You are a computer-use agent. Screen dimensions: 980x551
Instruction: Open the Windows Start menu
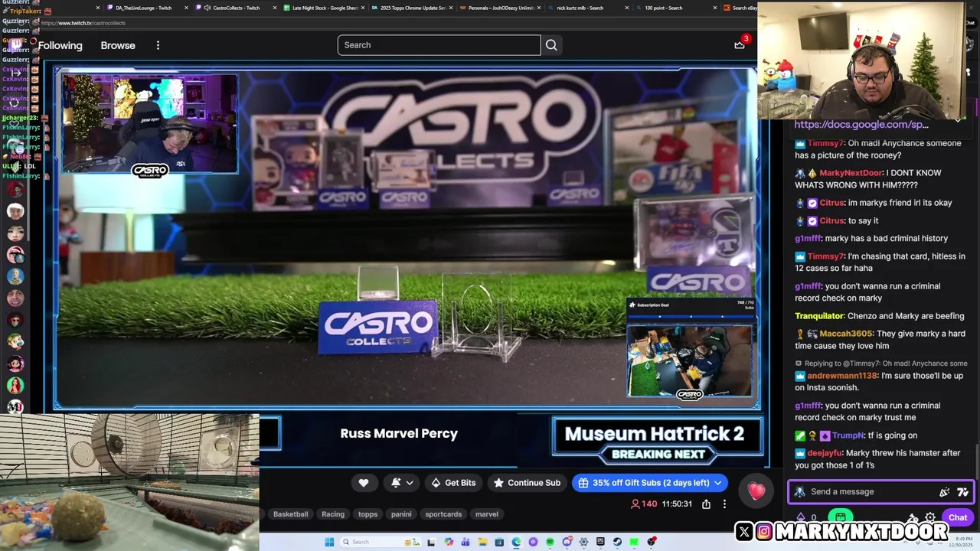pos(329,542)
